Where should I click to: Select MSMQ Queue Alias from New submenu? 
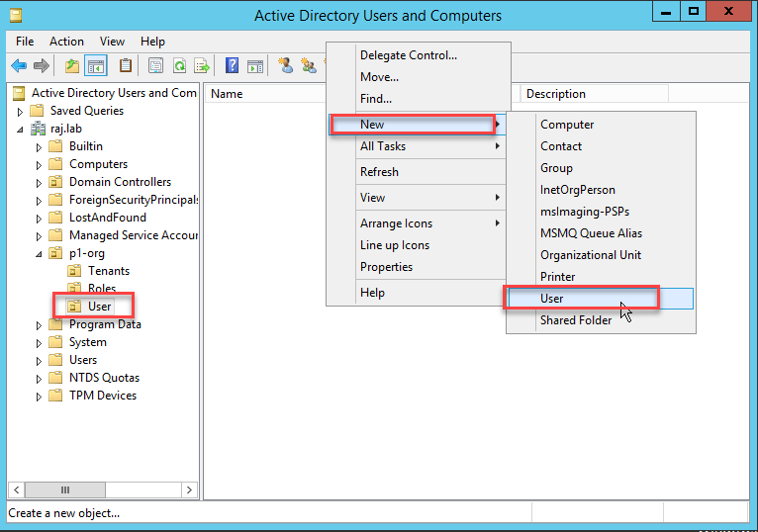pos(601,233)
